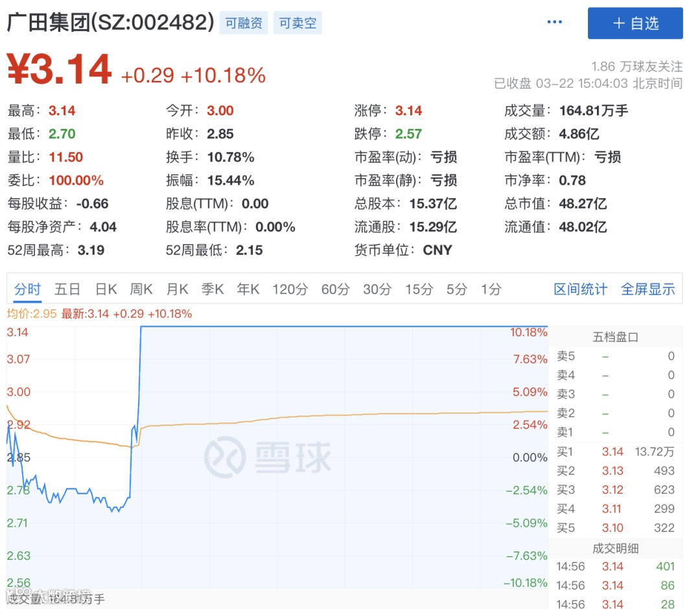Click the 成交量 value 164.81万手
This screenshot has height=609, width=700.
[x=593, y=111]
